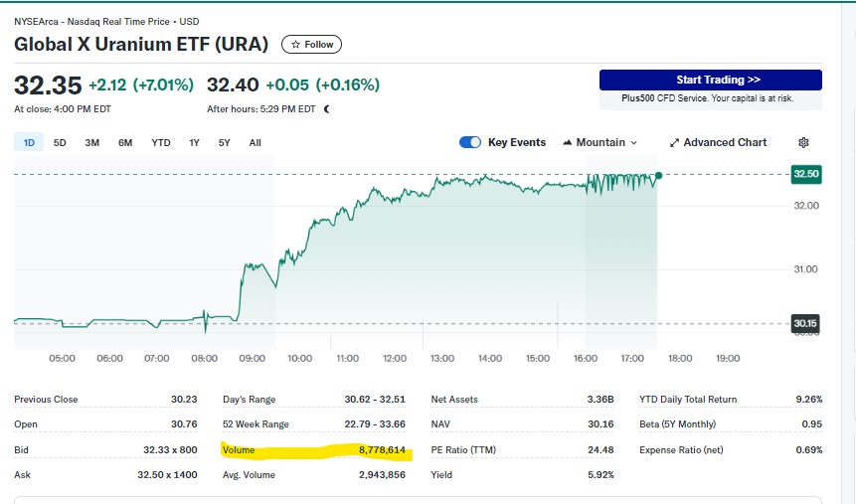856x504 pixels.
Task: Click the PE Ratio (TTM) value 24.48
Action: (x=600, y=450)
